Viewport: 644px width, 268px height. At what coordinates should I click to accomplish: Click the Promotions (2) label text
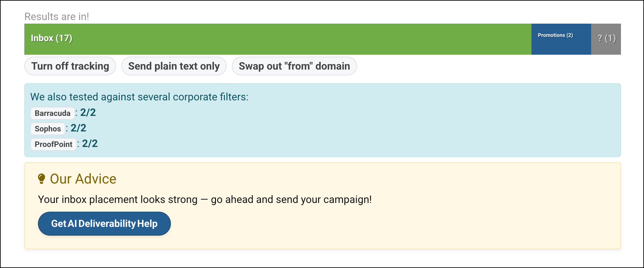pyautogui.click(x=555, y=35)
